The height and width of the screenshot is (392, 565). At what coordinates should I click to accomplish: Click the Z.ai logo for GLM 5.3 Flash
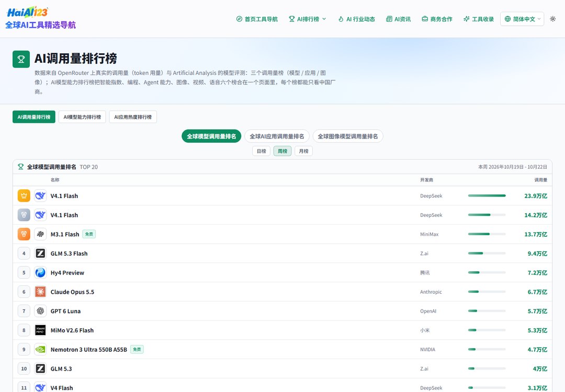point(40,253)
